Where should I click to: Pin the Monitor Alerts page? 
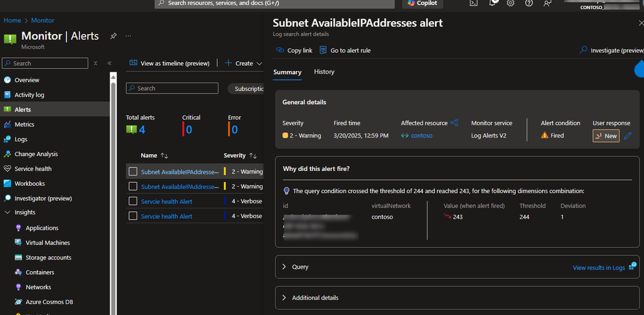(x=113, y=36)
